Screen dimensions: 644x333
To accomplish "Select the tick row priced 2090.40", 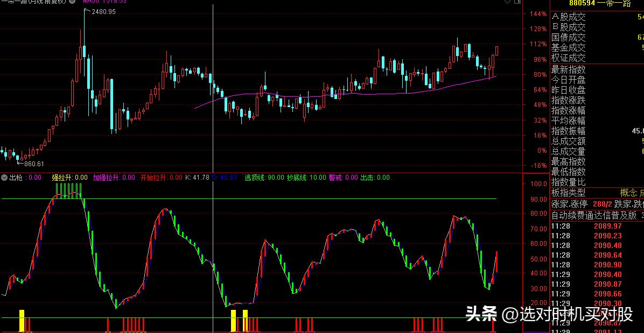I will click(x=597, y=274).
